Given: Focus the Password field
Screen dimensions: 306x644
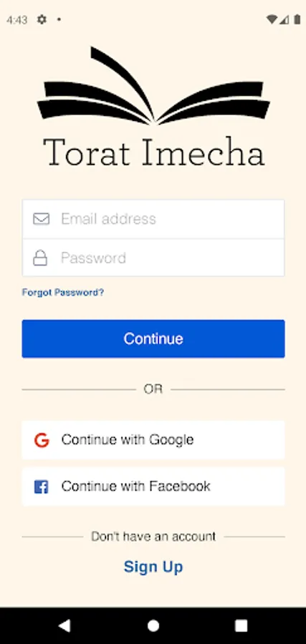Looking at the screenshot, I should tap(153, 258).
